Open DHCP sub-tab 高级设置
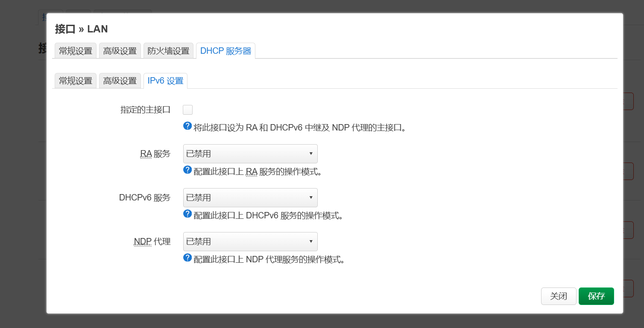 coord(120,81)
